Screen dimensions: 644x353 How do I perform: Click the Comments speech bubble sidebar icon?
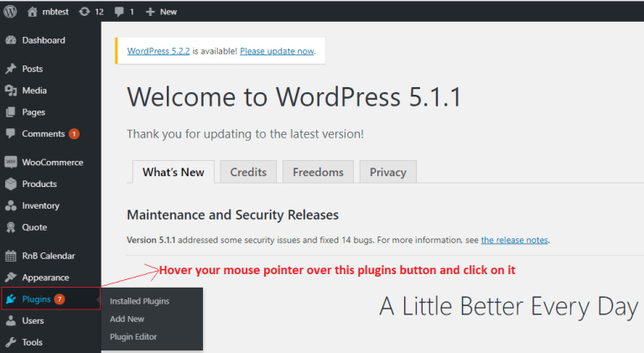pyautogui.click(x=11, y=133)
